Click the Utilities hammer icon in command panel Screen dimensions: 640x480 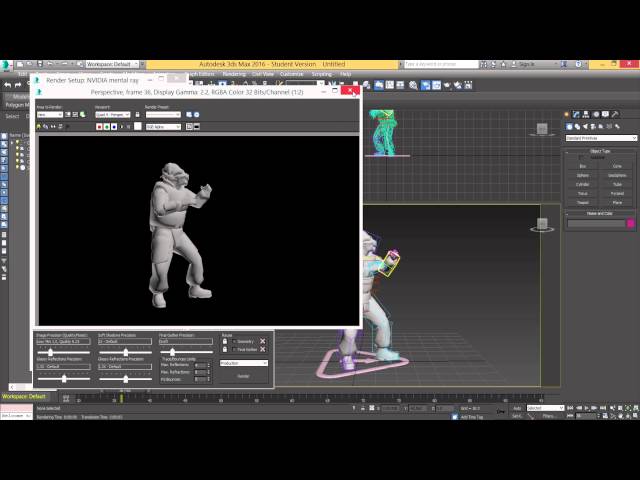[x=615, y=114]
